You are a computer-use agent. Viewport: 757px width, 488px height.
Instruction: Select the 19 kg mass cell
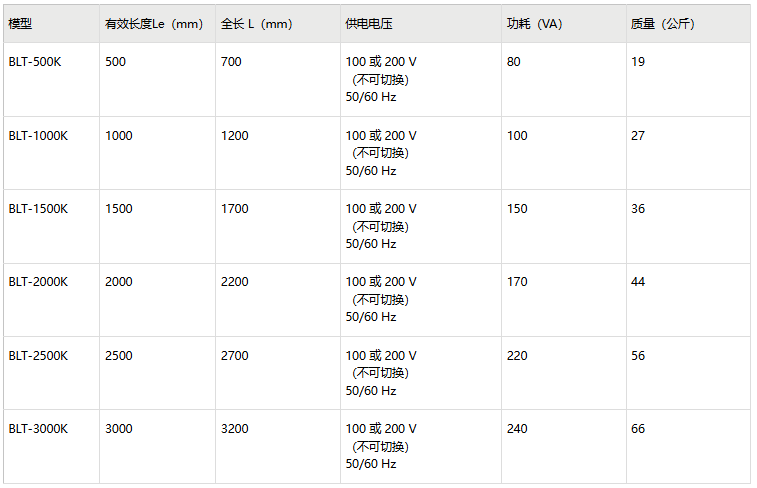[638, 62]
